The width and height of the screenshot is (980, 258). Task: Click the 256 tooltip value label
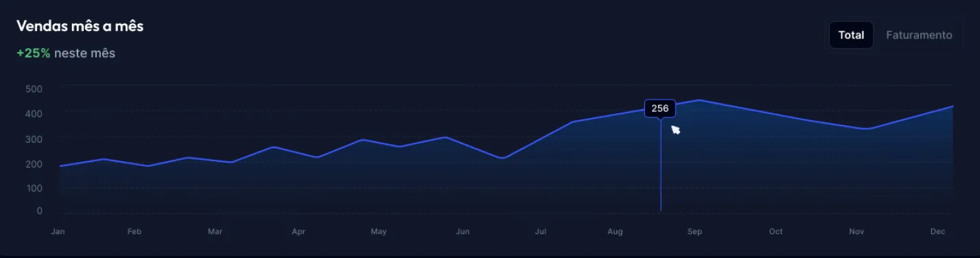coord(660,108)
